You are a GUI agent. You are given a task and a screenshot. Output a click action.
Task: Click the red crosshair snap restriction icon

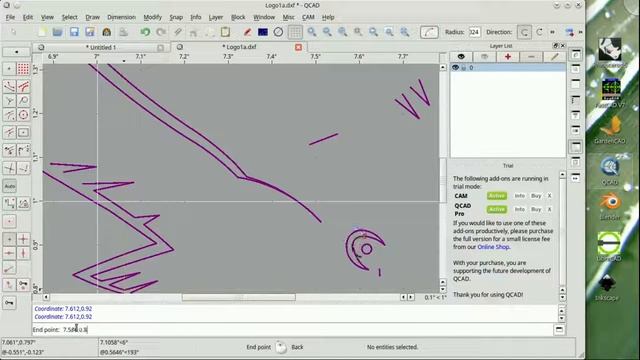[23, 239]
